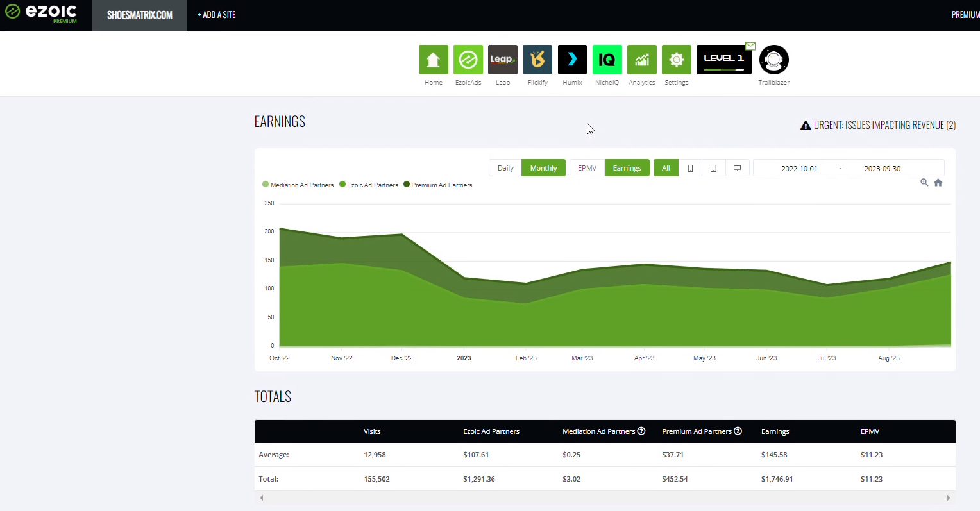
Task: Click + ADD A SITE
Action: [217, 15]
